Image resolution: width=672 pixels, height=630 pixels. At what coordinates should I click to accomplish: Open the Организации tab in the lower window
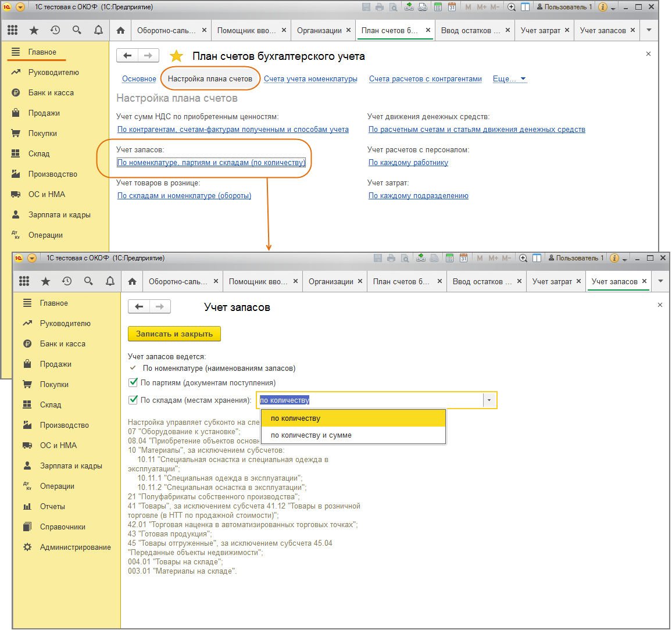pos(331,281)
